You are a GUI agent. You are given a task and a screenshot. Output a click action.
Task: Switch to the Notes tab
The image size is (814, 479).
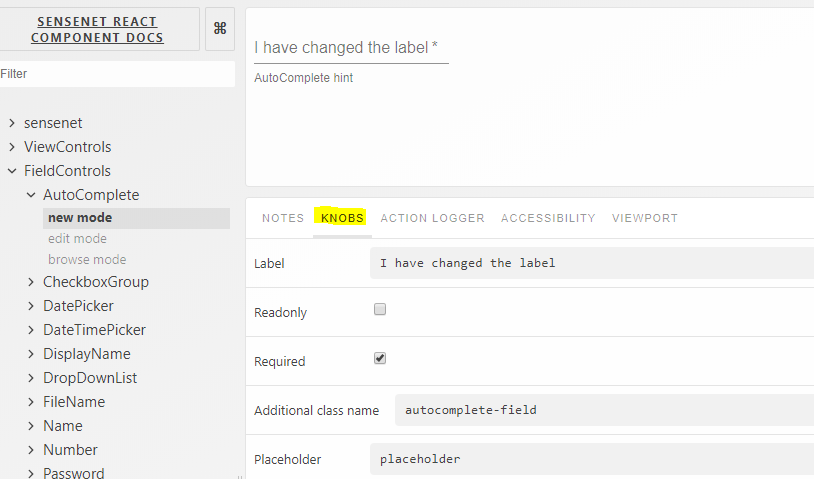[283, 218]
